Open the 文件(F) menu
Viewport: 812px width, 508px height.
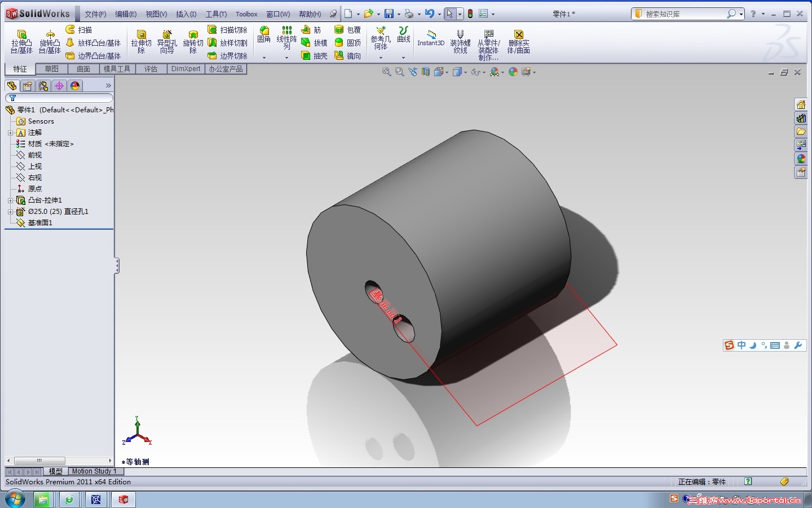click(x=95, y=14)
